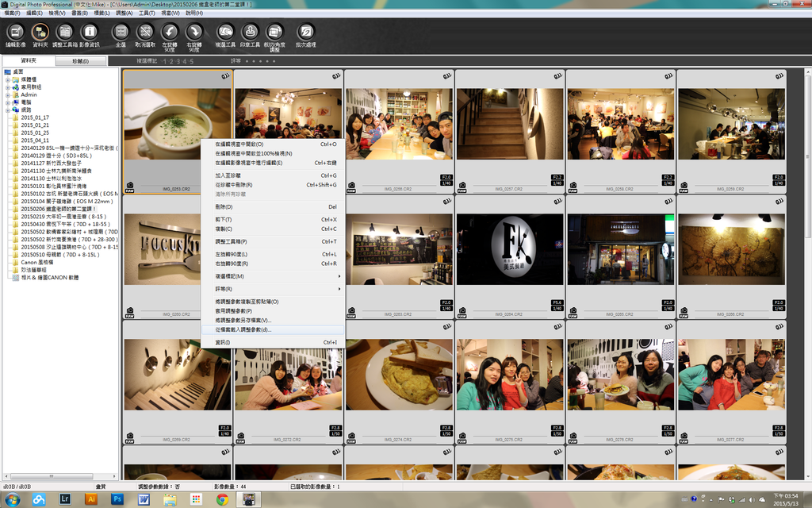812x508 pixels.
Task: Open the 裁切/角度調整 trimming tool icon
Action: [274, 33]
